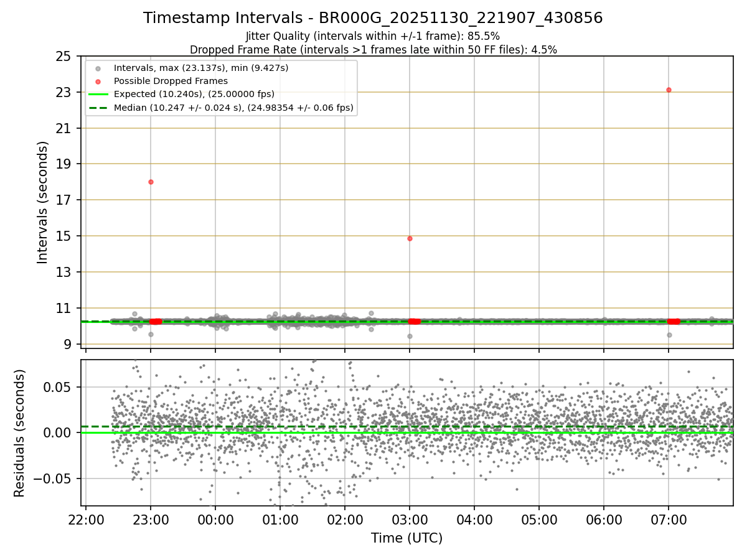The image size is (747, 560).
Task: Click the red dropped-frame point at 18 seconds
Action: [x=151, y=182]
